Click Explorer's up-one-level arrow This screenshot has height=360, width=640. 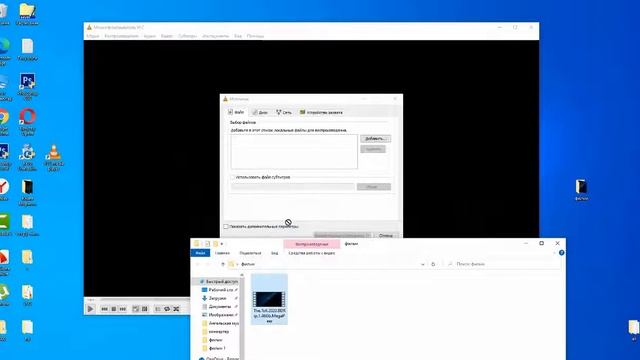pyautogui.click(x=223, y=264)
